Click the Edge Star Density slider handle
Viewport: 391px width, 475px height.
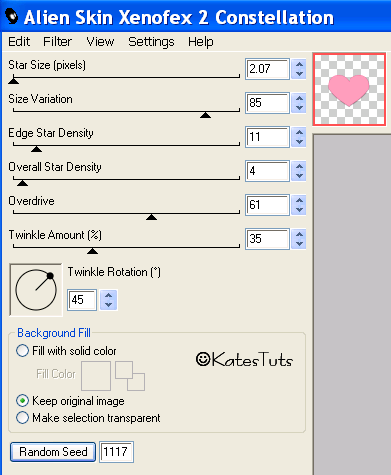click(36, 149)
